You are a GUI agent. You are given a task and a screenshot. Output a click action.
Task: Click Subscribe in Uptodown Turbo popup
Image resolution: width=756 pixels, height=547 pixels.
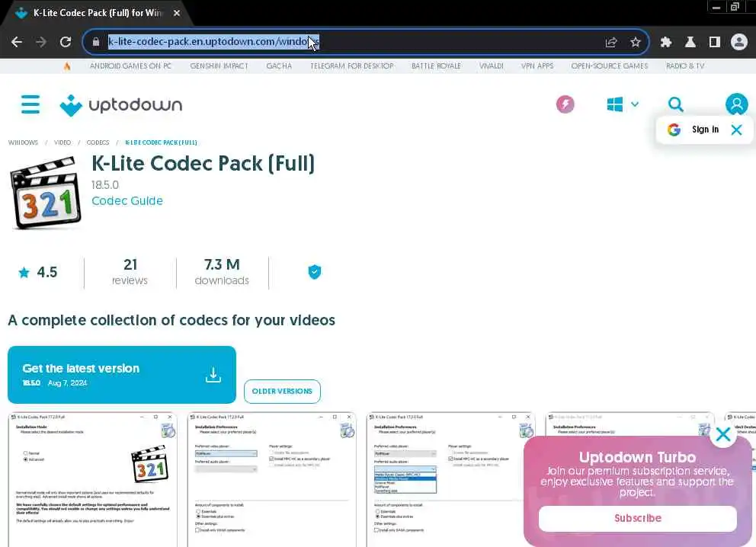coord(637,518)
